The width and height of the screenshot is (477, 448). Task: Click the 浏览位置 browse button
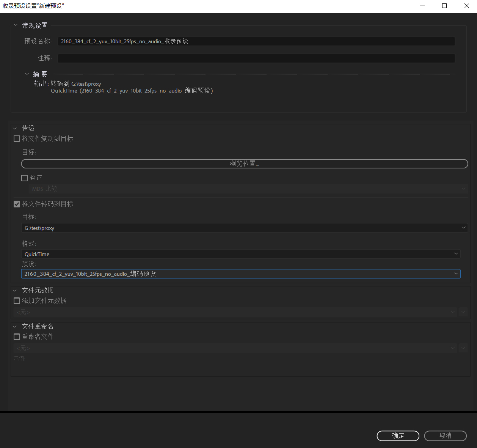244,164
